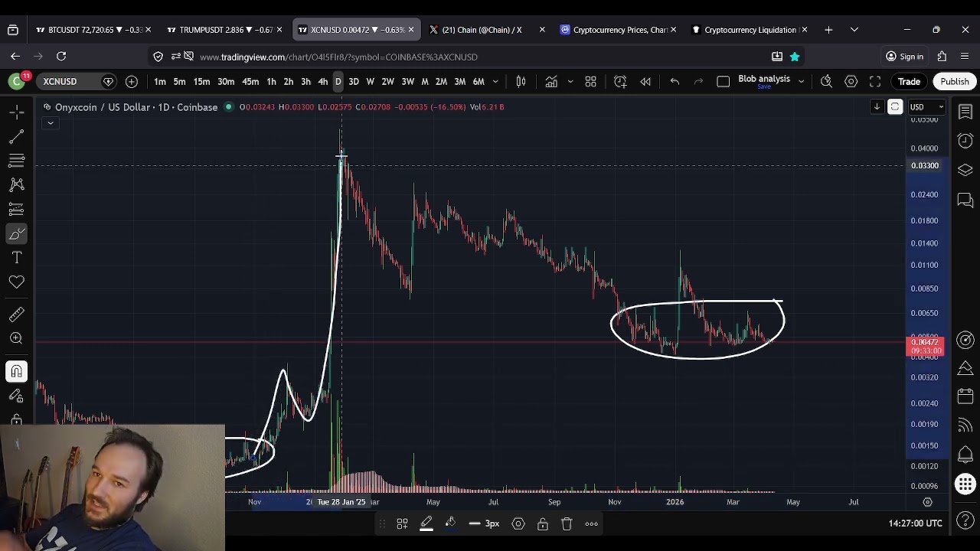Toggle lock on the selected drawing
This screenshot has height=551, width=980.
(543, 524)
